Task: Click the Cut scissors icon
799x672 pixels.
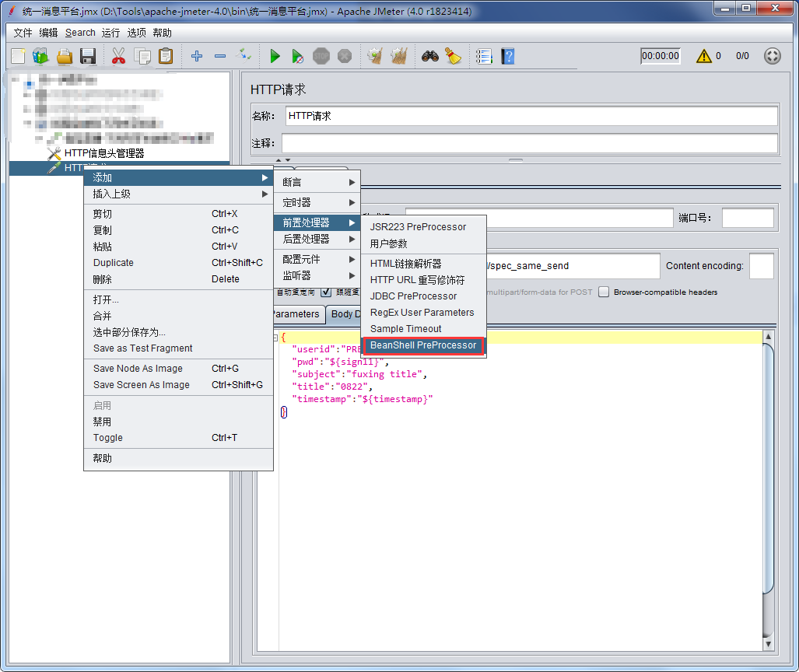Action: [x=118, y=56]
